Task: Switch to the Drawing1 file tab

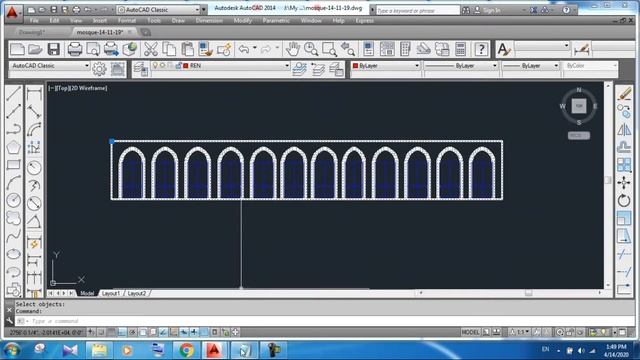Action: click(32, 32)
